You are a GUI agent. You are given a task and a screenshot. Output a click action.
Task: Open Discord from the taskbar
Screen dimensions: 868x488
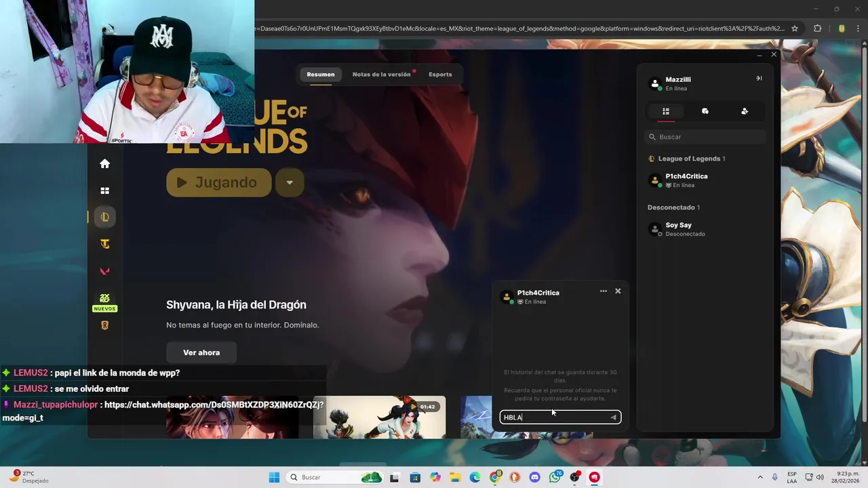[x=535, y=478]
